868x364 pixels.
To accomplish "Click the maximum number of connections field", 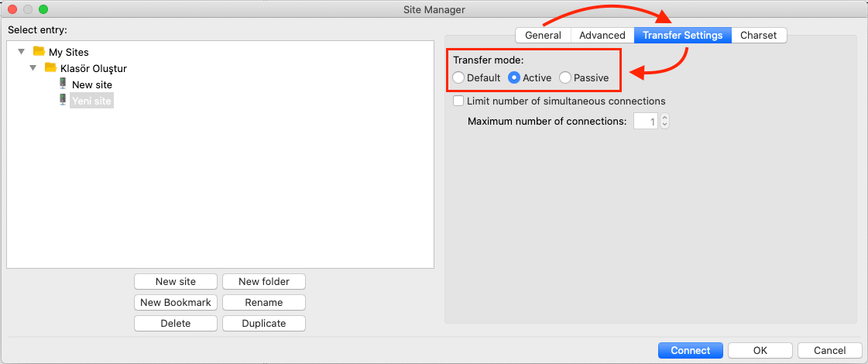I will [x=645, y=122].
